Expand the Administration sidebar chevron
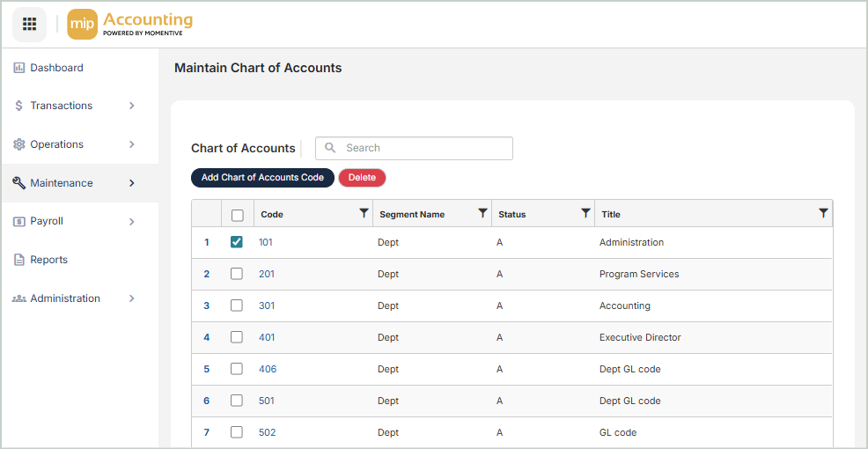Image resolution: width=868 pixels, height=449 pixels. click(x=132, y=298)
